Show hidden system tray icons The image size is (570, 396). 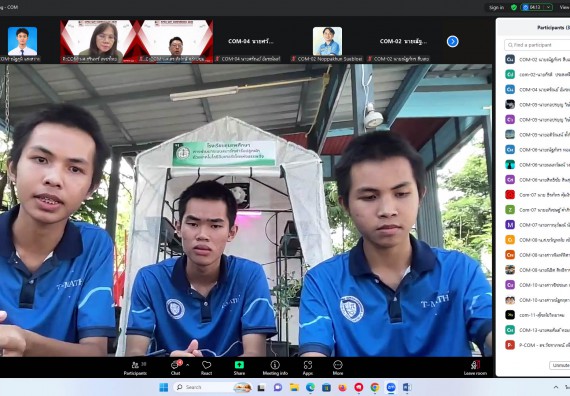(x=555, y=388)
